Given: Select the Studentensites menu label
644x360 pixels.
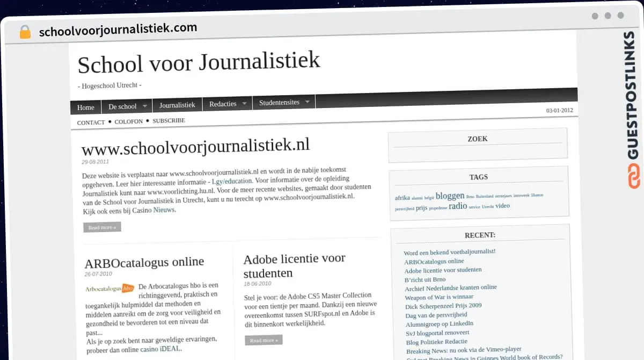Looking at the screenshot, I should (x=279, y=102).
